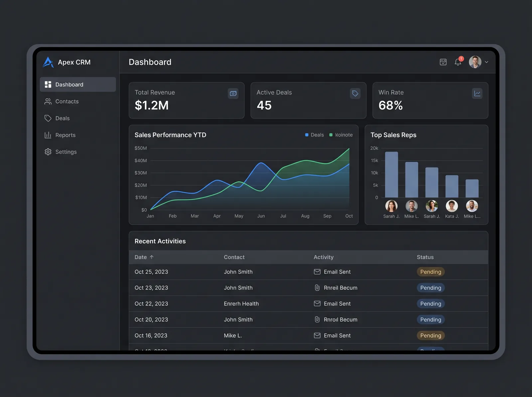Click the Total Revenue money icon
Screen dimensions: 532x397
coord(233,94)
